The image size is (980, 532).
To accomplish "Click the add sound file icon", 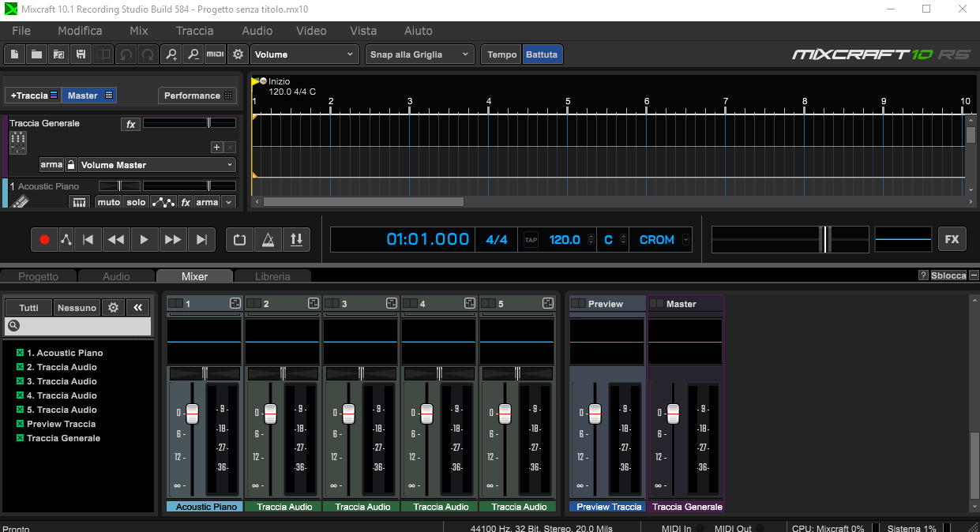I will pyautogui.click(x=58, y=54).
